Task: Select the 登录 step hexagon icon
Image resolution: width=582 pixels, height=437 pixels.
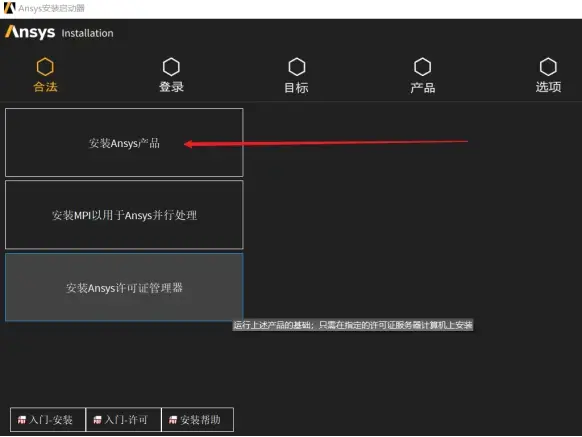Action: click(x=171, y=67)
